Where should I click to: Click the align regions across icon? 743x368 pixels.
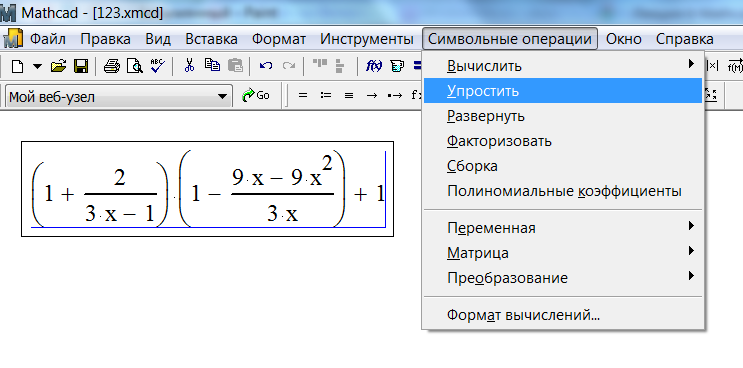coord(320,63)
